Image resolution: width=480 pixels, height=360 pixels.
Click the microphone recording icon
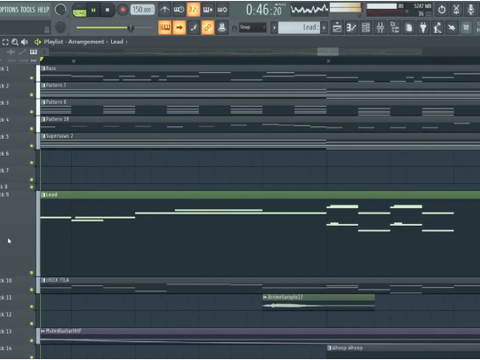click(471, 10)
